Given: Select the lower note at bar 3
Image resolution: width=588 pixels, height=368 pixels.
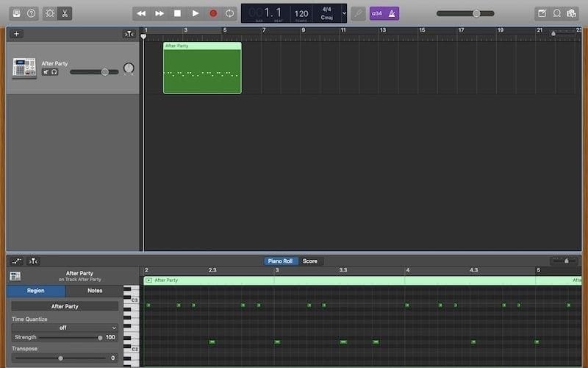Looking at the screenshot, I should pos(277,342).
